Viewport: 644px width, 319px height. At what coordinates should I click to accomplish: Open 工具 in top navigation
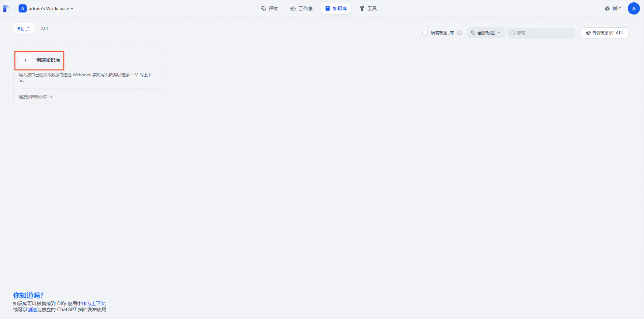(x=368, y=8)
